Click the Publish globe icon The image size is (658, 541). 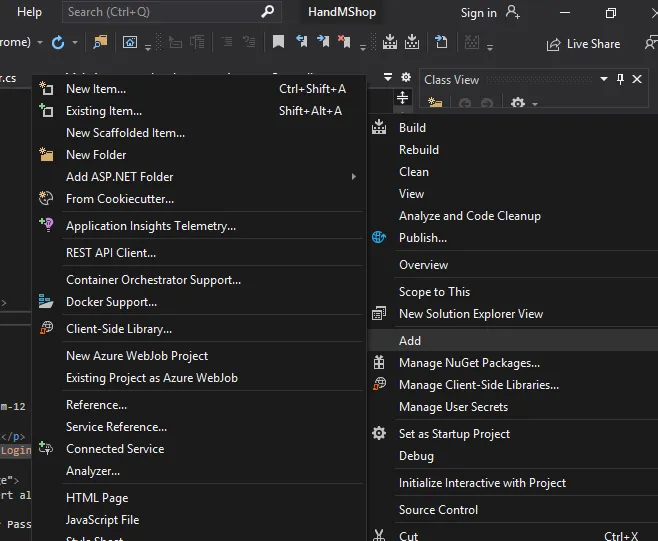point(379,238)
